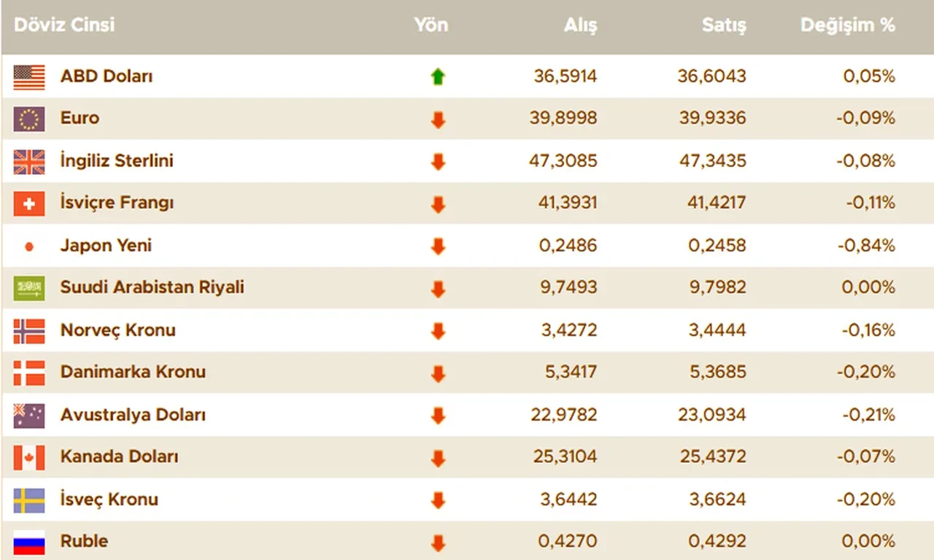The width and height of the screenshot is (934, 560).
Task: Click the Döviz Cinsi column header
Action: [x=64, y=25]
